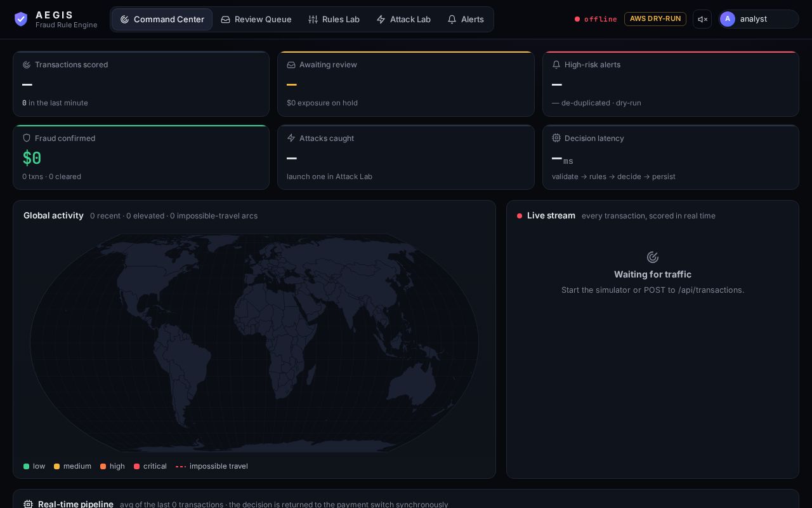Click the green "$0" fraud confirmed value
812x508 pixels.
[32, 158]
